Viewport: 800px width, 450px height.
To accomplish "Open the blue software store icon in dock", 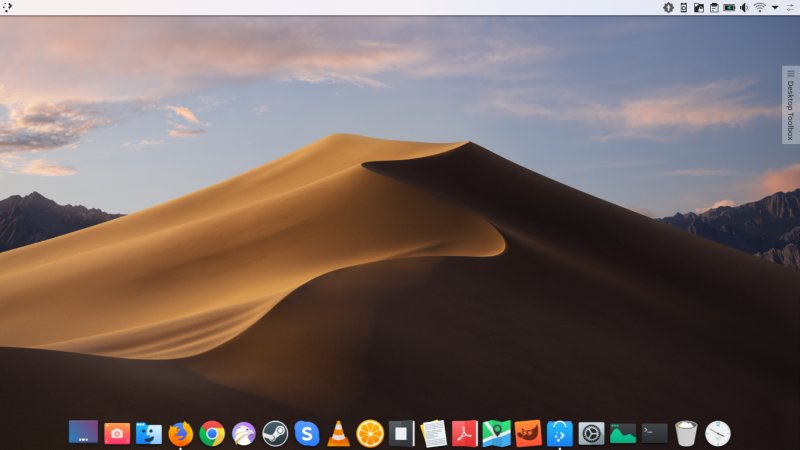I will [x=560, y=434].
